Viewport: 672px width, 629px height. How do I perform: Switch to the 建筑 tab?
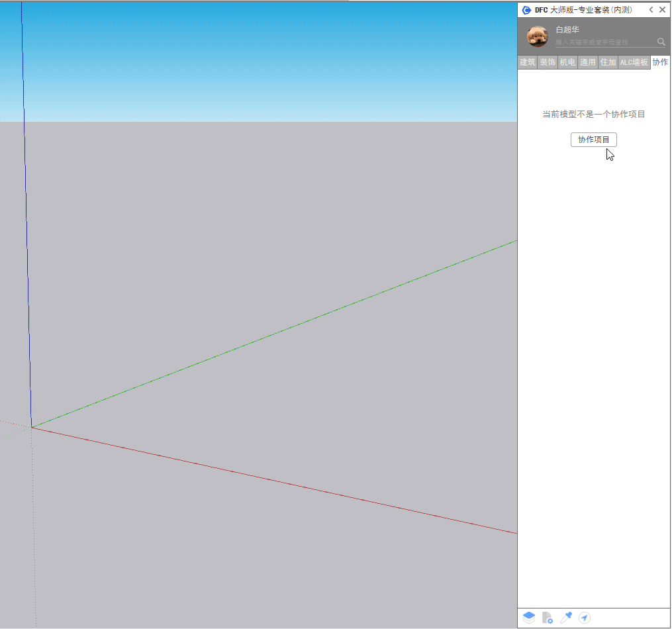pyautogui.click(x=528, y=62)
